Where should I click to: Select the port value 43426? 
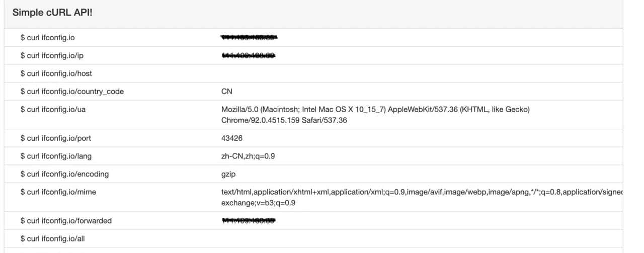point(231,138)
